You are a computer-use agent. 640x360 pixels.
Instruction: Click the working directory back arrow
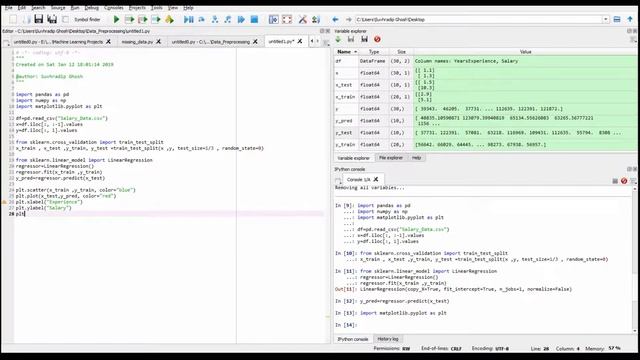tap(335, 19)
